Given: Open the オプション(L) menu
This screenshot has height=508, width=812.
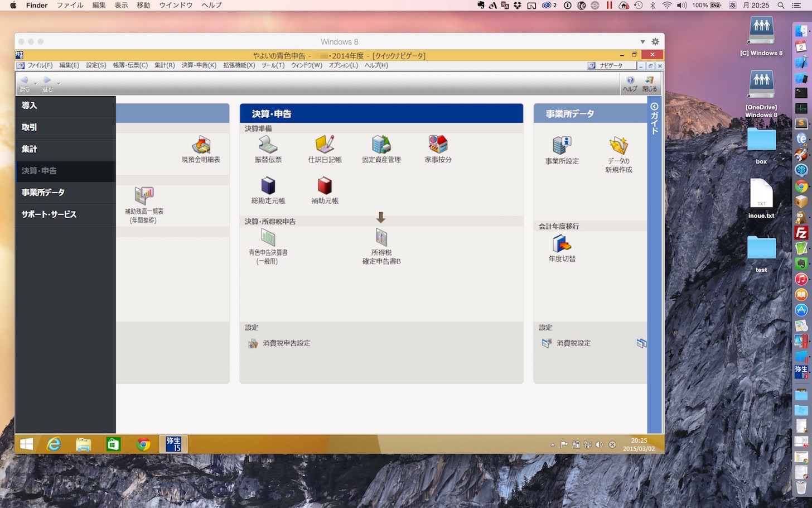Looking at the screenshot, I should (x=344, y=65).
